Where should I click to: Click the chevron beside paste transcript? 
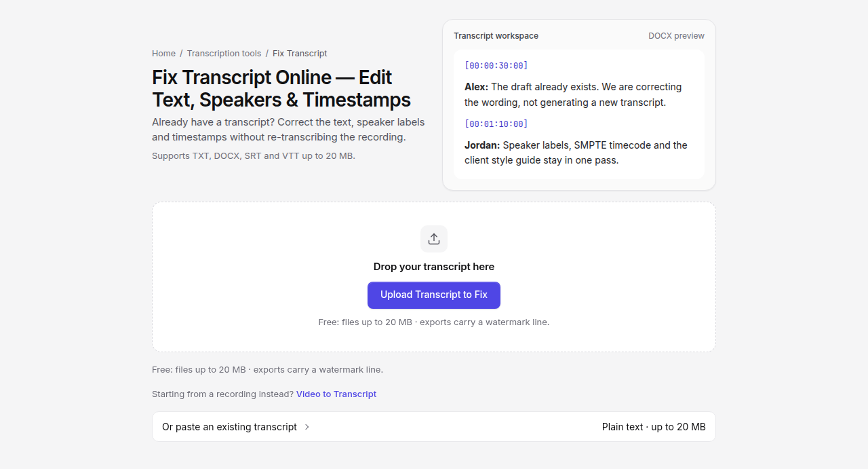tap(307, 427)
